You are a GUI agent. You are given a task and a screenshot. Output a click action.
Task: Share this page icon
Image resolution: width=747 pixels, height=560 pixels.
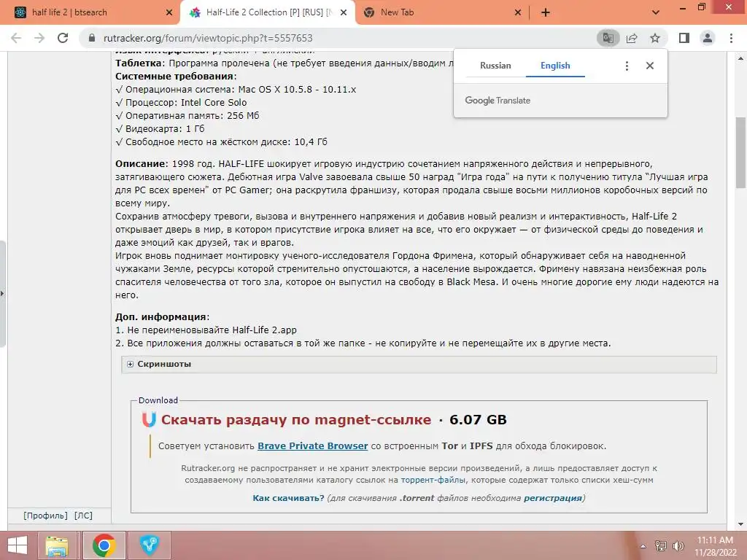click(632, 38)
